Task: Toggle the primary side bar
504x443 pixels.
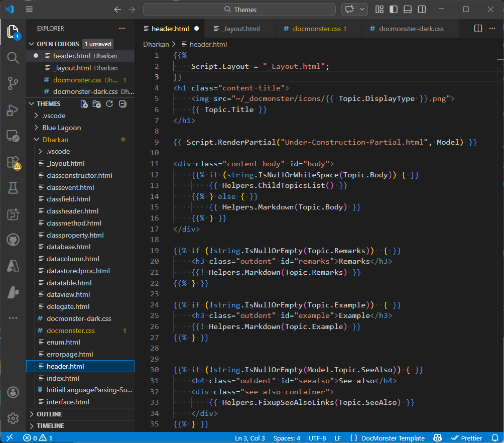Action: click(x=394, y=10)
